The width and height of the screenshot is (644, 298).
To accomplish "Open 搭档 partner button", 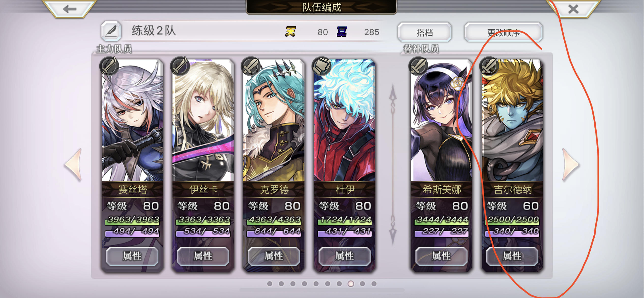I will [425, 32].
